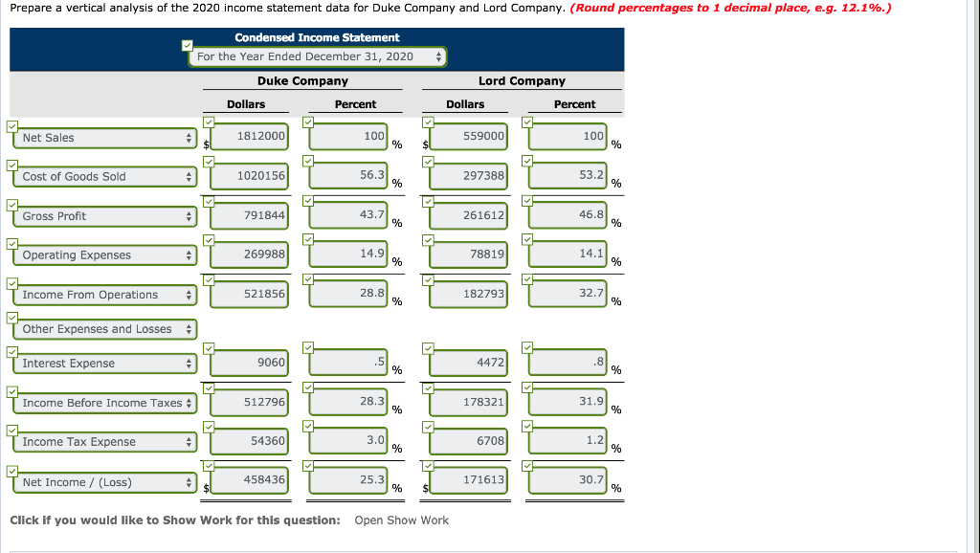
Task: Click Lord Company's 171613 net income field
Action: [x=465, y=479]
